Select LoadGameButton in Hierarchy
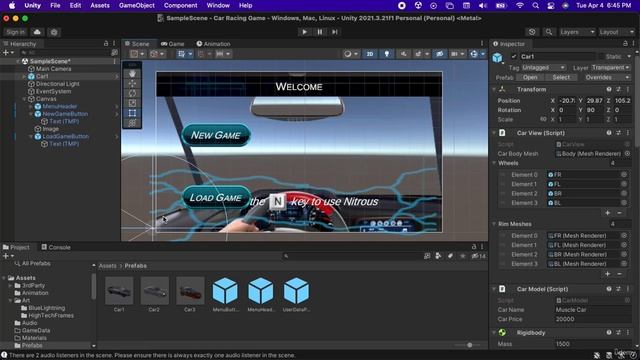This screenshot has height=360, width=640. (66, 136)
